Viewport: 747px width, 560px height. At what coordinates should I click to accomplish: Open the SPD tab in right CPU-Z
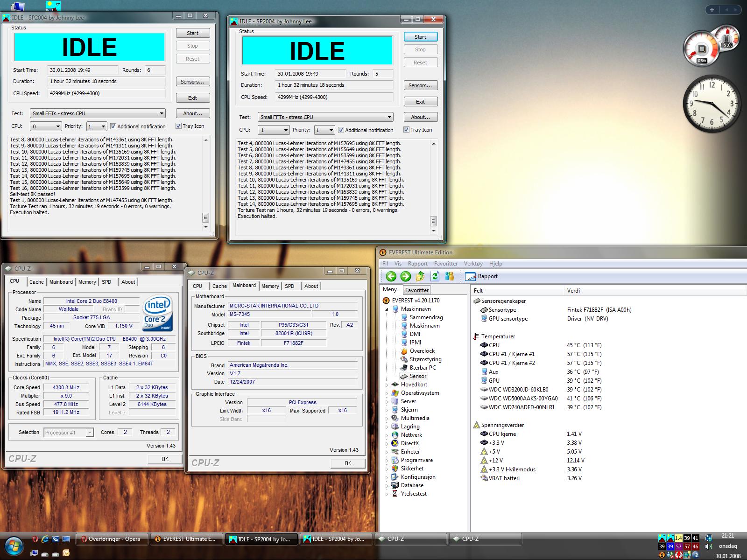click(289, 286)
